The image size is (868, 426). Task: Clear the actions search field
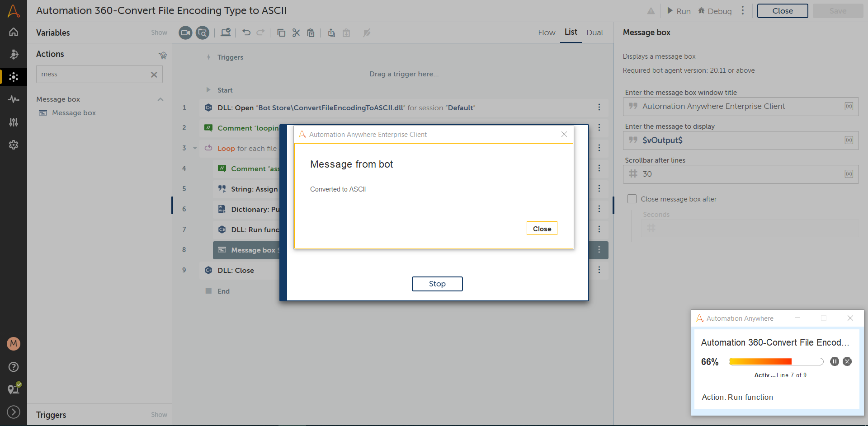154,75
